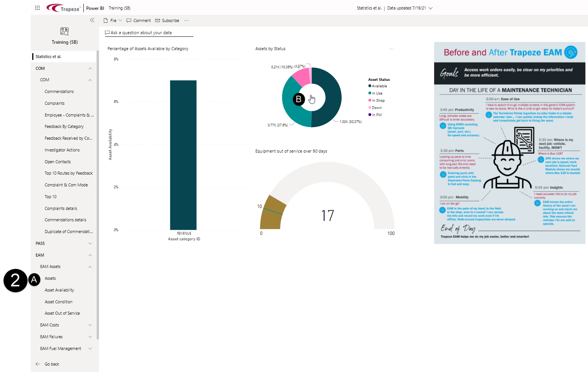This screenshot has height=372, width=588.
Task: Open more options on the Assets by Status chart
Action: (x=392, y=49)
